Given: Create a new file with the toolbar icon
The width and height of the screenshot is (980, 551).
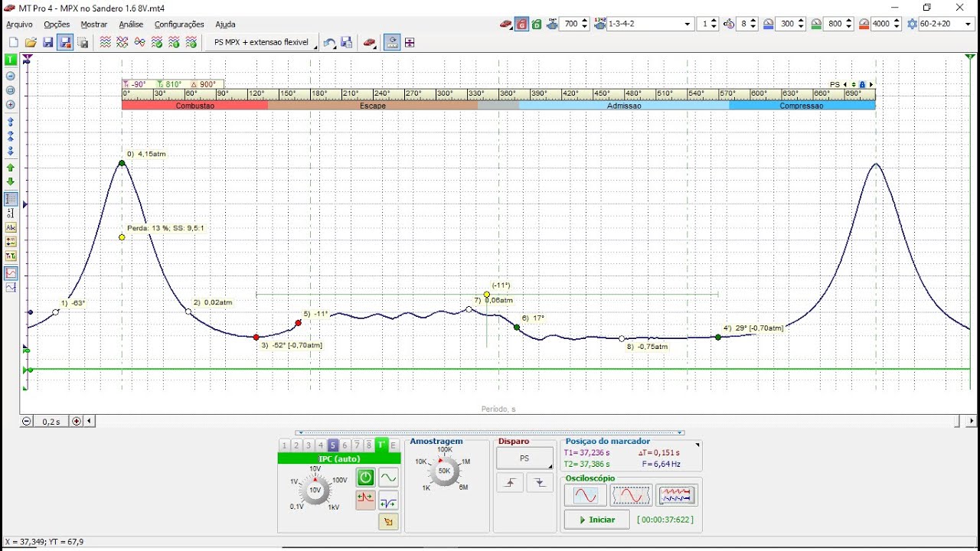Looking at the screenshot, I should 13,43.
